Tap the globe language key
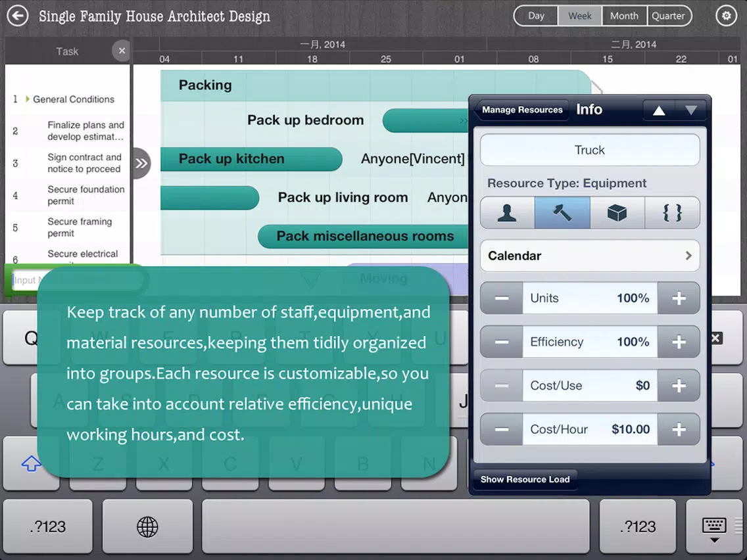This screenshot has height=560, width=747. (147, 526)
